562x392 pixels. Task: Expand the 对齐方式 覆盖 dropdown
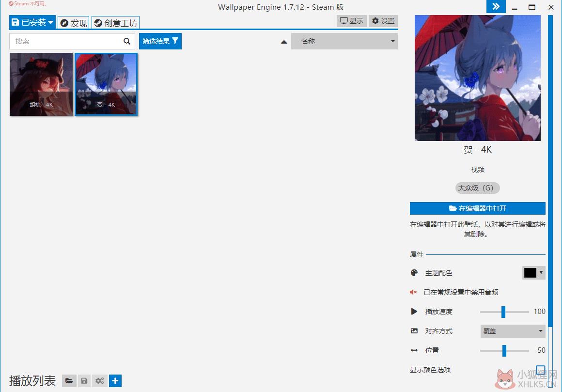[x=513, y=331]
